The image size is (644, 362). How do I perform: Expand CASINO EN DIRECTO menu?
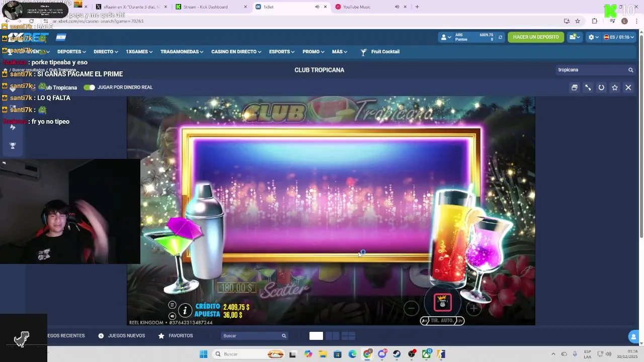point(236,52)
